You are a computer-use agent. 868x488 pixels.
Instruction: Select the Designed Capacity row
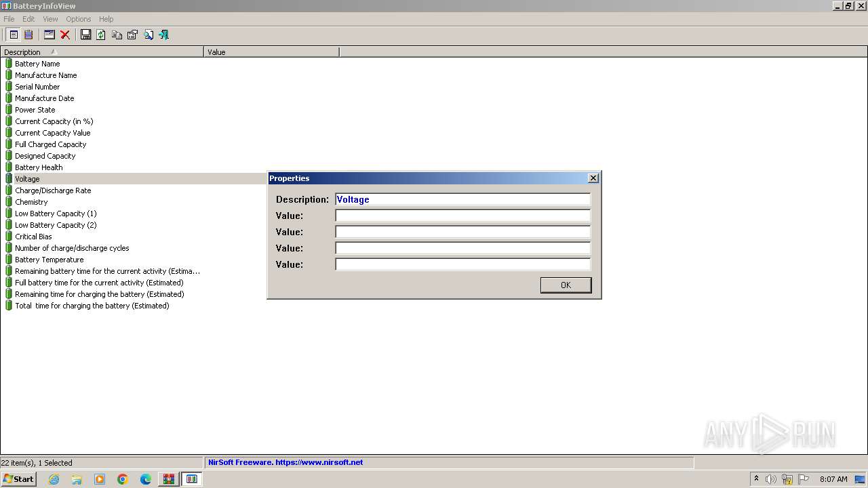click(45, 156)
